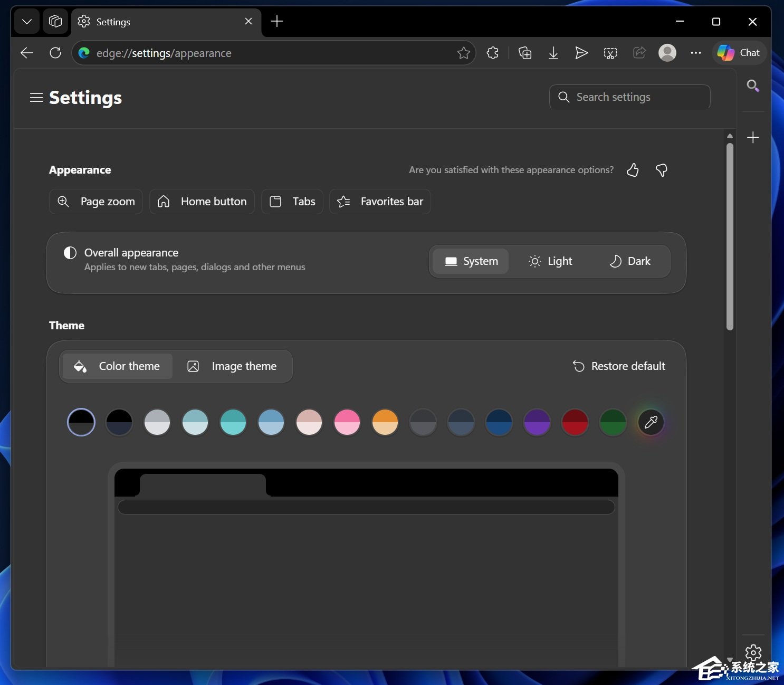Open the three-dot Settings and more menu
The image size is (784, 685).
coord(696,53)
